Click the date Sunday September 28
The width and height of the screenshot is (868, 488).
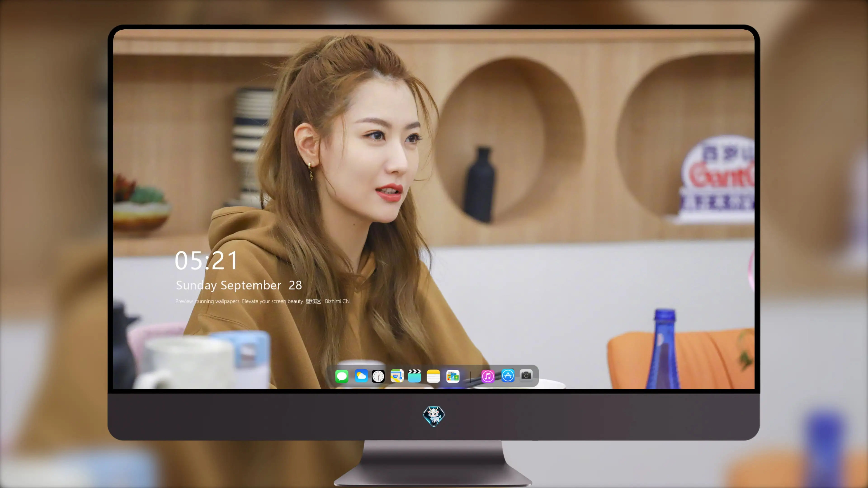pos(239,286)
